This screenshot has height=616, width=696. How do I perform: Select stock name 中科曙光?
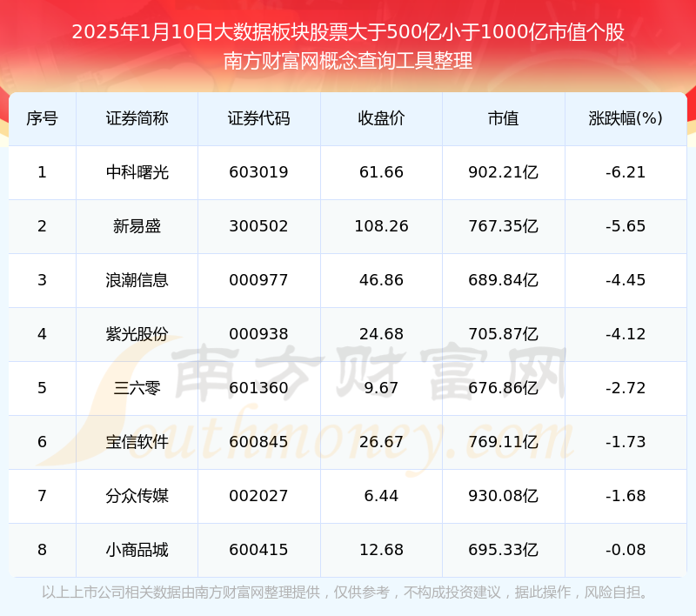tap(137, 172)
